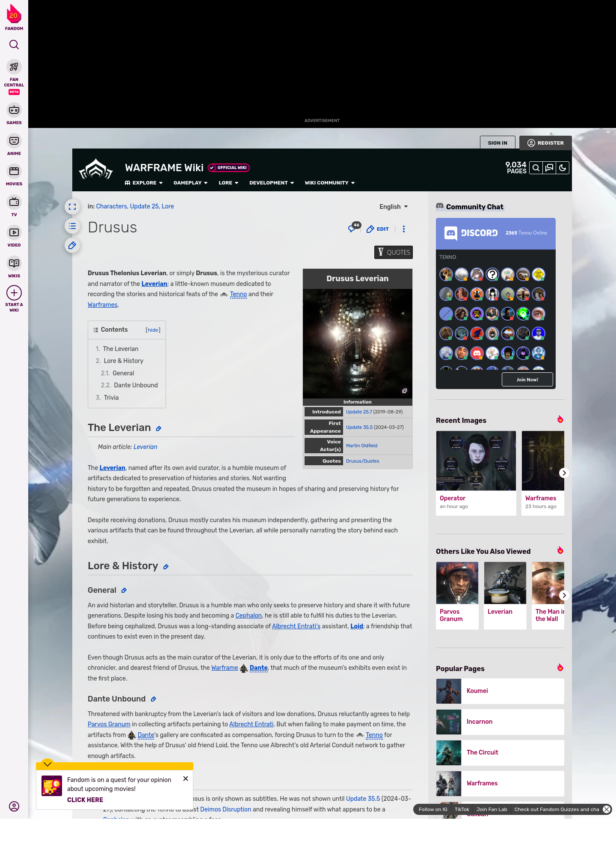The height and width of the screenshot is (856, 616).
Task: Click the Fan Central rocket icon
Action: tap(14, 67)
